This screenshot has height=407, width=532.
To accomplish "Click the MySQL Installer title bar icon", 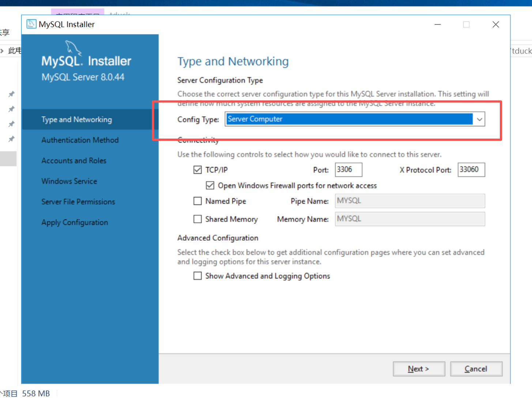I will pyautogui.click(x=31, y=24).
